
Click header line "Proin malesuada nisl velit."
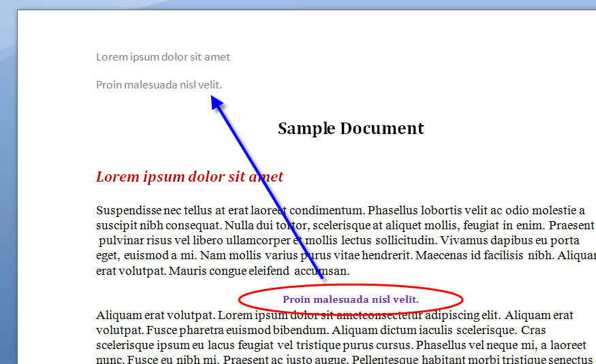tap(159, 84)
